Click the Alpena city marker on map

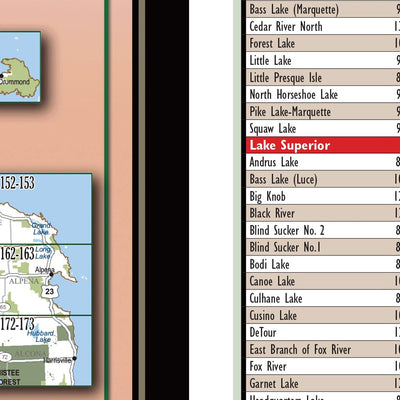[51, 274]
